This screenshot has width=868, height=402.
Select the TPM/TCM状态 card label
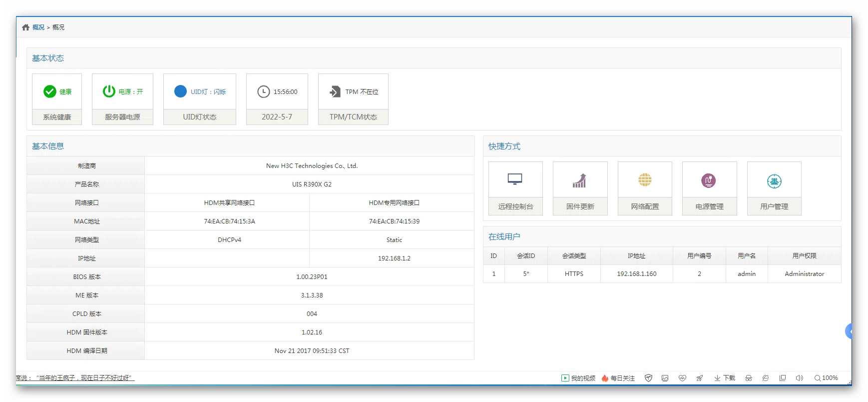(353, 117)
